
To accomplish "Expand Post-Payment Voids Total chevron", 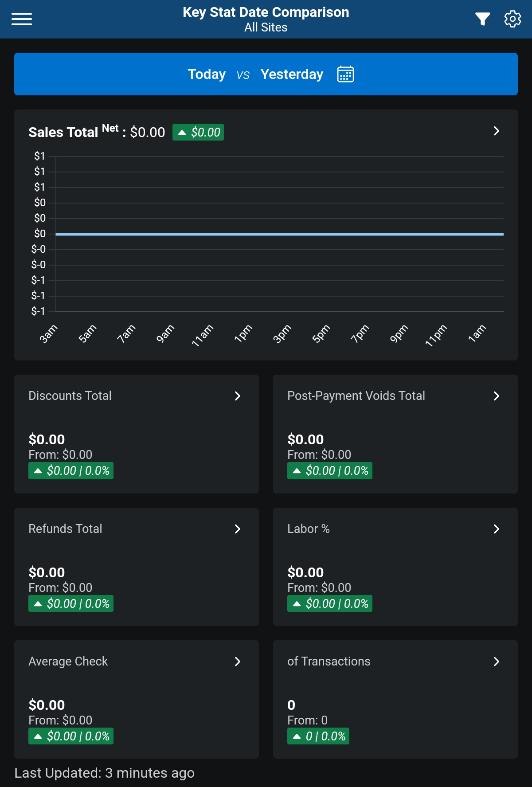I will 496,396.
